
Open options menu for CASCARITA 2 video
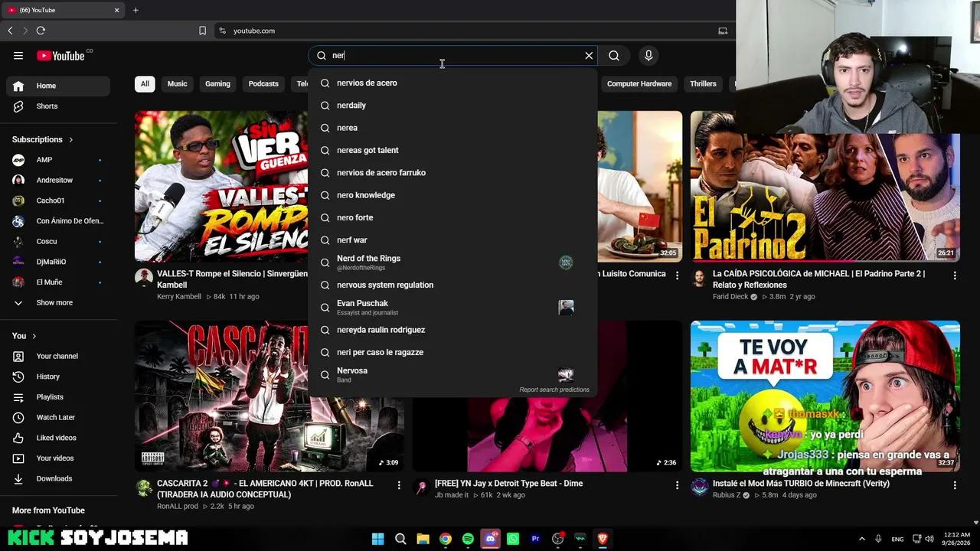click(x=399, y=485)
